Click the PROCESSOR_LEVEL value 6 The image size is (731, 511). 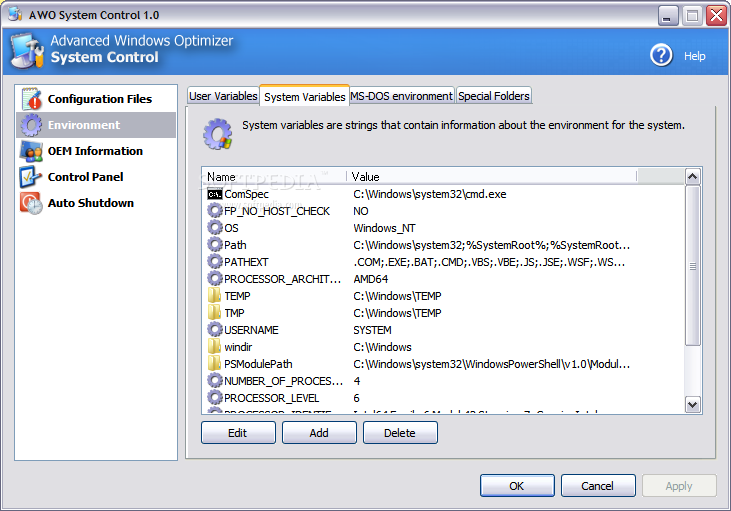click(x=357, y=398)
